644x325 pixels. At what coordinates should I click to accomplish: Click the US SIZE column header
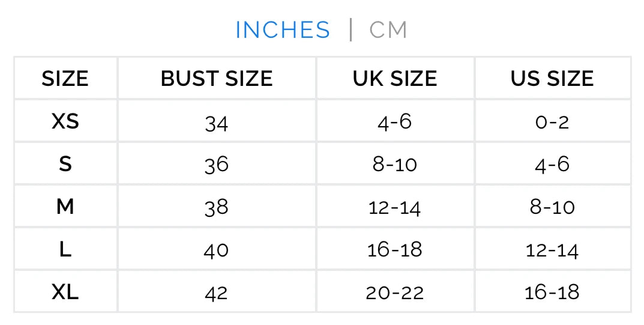(x=552, y=79)
